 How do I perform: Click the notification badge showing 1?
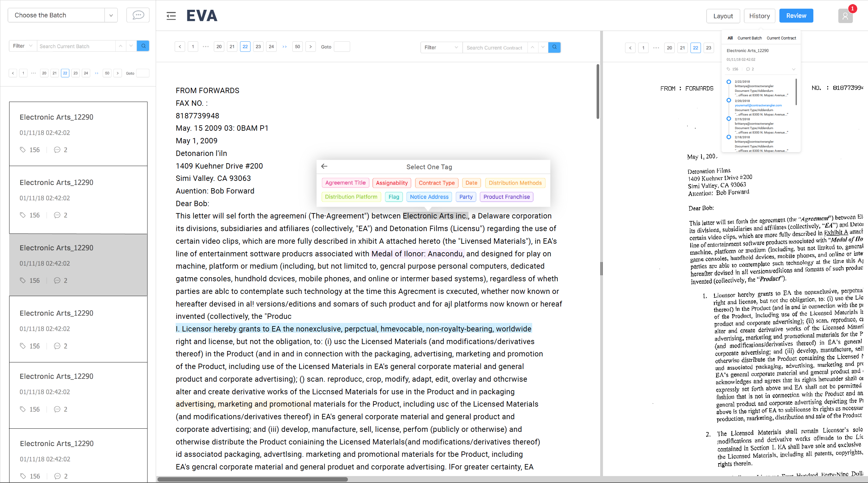[x=853, y=9]
